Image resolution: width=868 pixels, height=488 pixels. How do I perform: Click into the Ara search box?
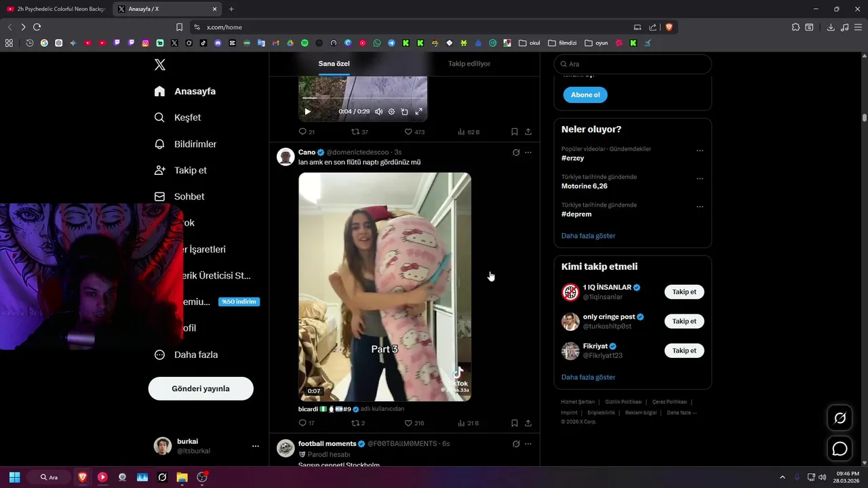(x=633, y=64)
